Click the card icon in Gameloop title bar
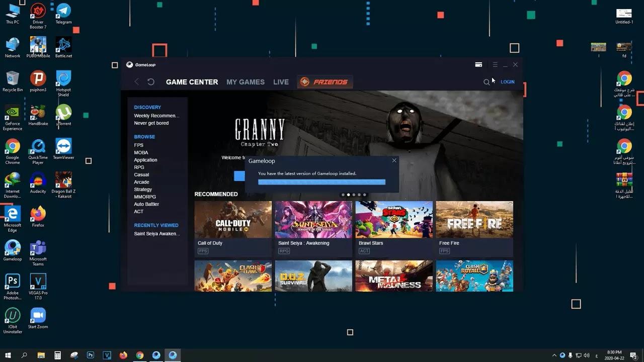Viewport: 644px width, 362px height. point(478,64)
